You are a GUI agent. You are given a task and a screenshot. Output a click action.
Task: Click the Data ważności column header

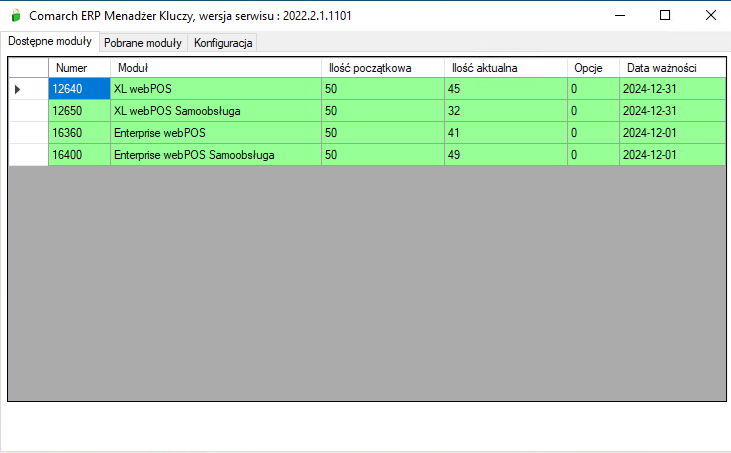tap(673, 68)
